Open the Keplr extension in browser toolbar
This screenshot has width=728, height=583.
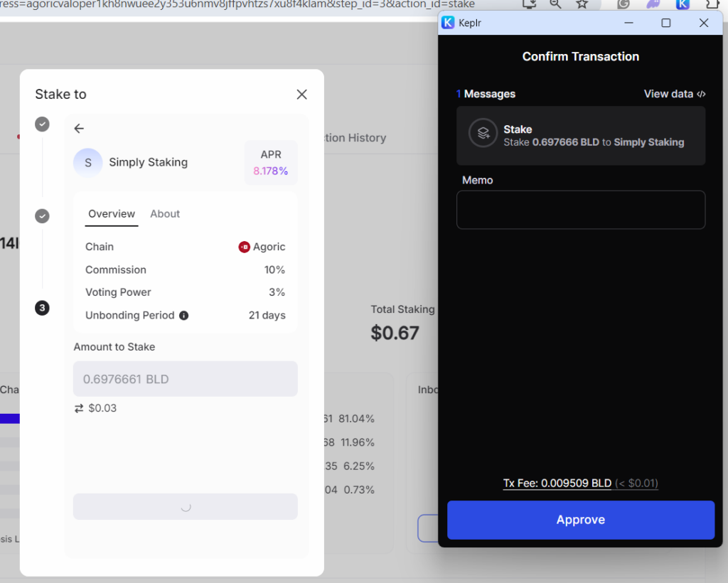click(x=683, y=4)
